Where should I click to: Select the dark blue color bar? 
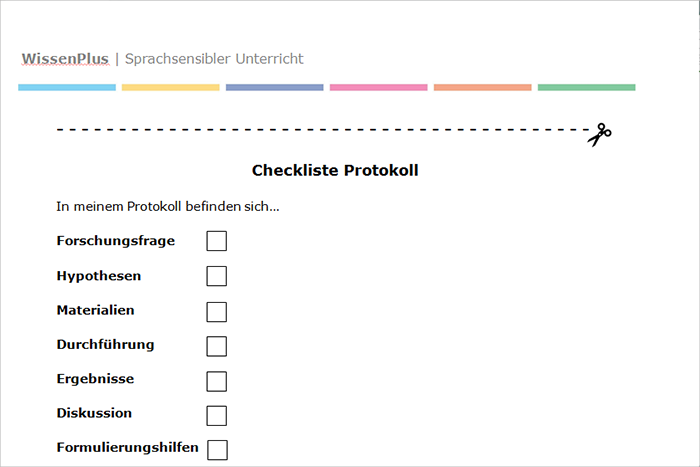click(x=275, y=88)
